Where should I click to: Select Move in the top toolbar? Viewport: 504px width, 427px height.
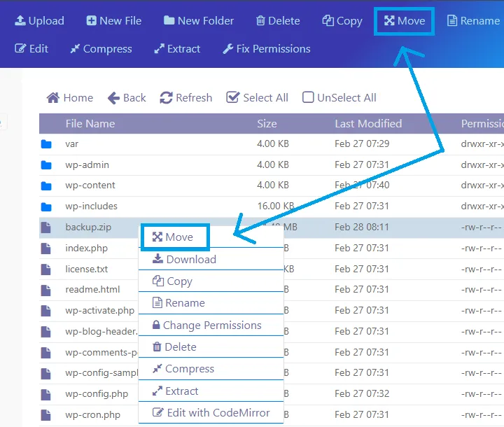(x=404, y=21)
